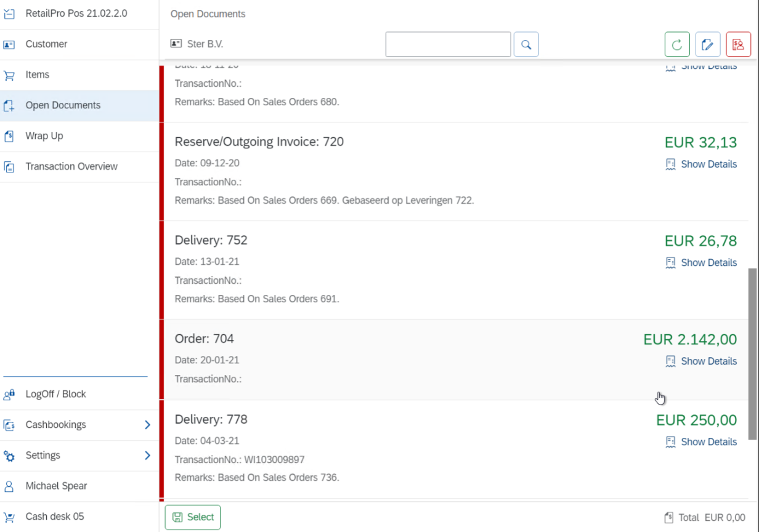Open the Open Documents sidebar entry

coord(63,105)
